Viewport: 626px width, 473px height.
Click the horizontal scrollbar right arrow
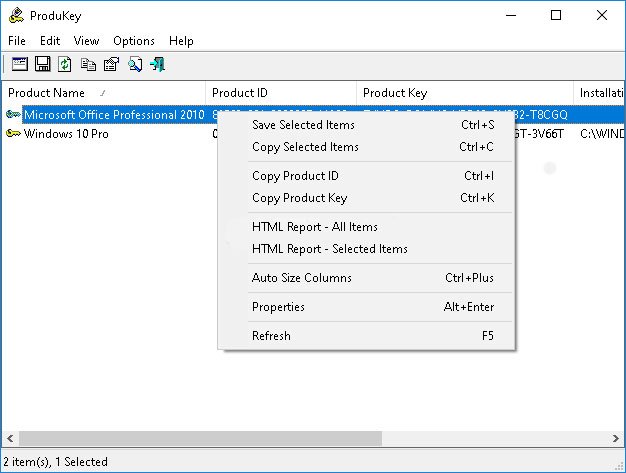point(616,439)
